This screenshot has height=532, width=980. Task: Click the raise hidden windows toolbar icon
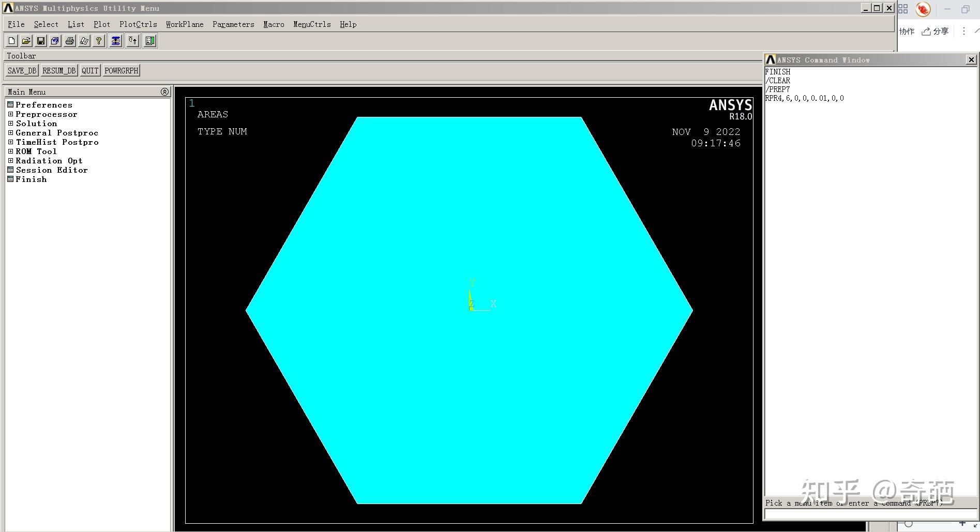(x=132, y=41)
